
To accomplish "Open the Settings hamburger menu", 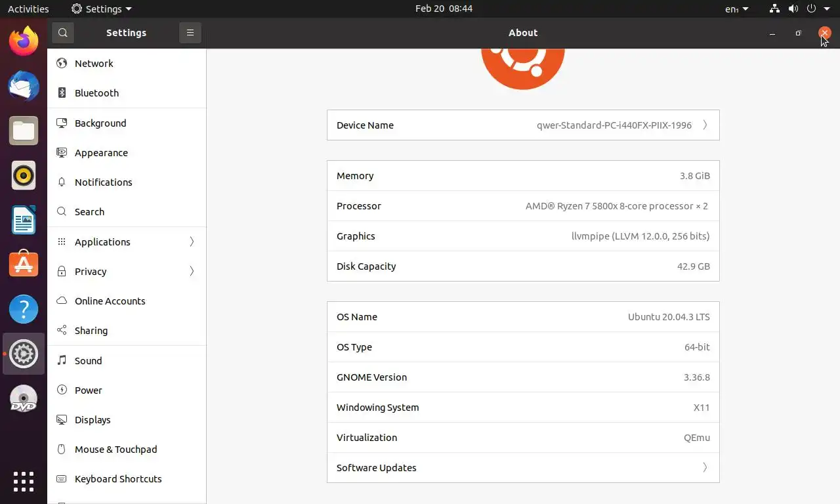I will [190, 33].
